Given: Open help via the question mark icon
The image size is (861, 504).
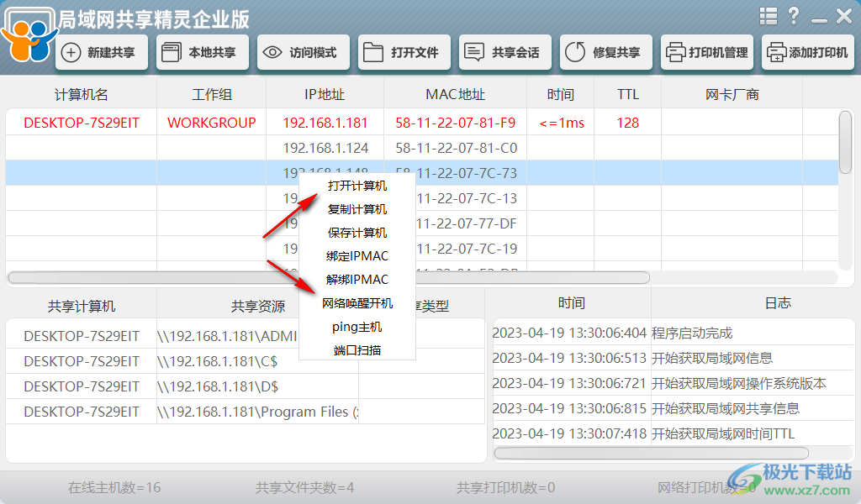Looking at the screenshot, I should (x=794, y=17).
